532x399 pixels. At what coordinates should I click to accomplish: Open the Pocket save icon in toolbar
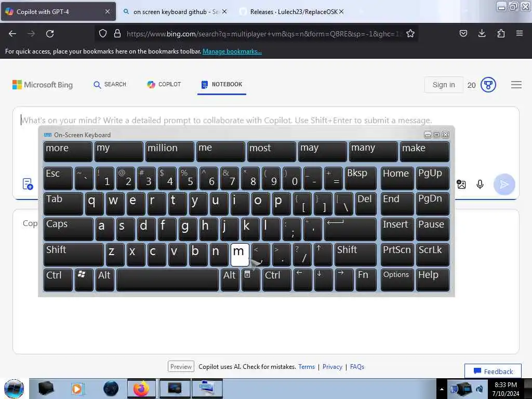pos(463,33)
